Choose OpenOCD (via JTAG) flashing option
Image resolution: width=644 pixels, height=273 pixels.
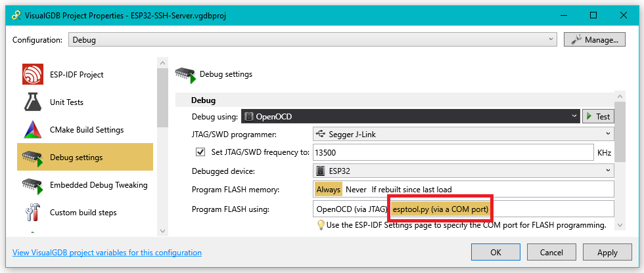tap(352, 209)
